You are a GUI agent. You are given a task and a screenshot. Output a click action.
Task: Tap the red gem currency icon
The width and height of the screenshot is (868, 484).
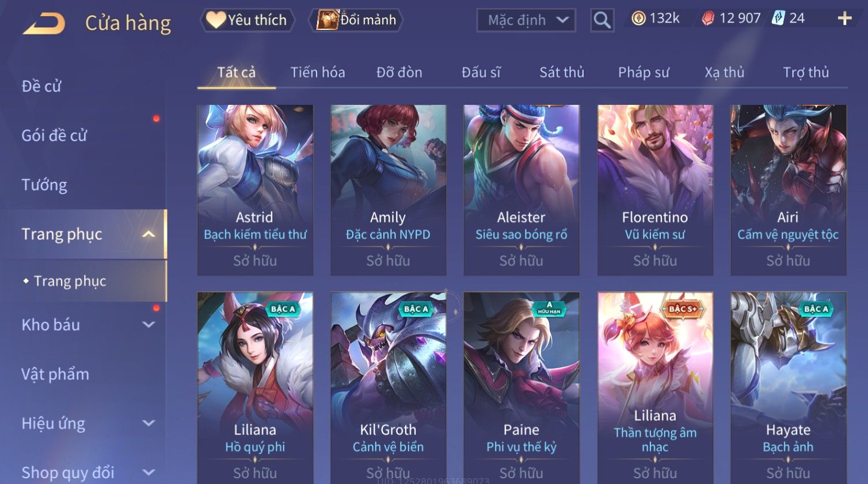coord(708,18)
